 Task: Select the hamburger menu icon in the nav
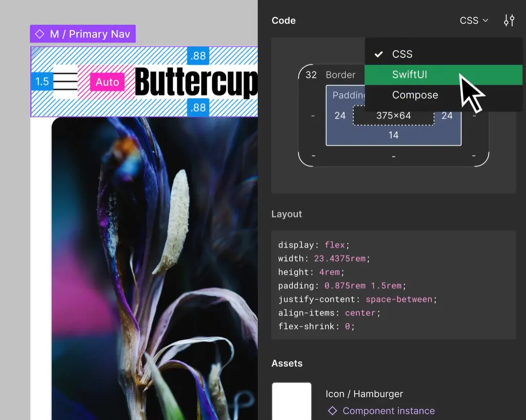click(x=66, y=82)
